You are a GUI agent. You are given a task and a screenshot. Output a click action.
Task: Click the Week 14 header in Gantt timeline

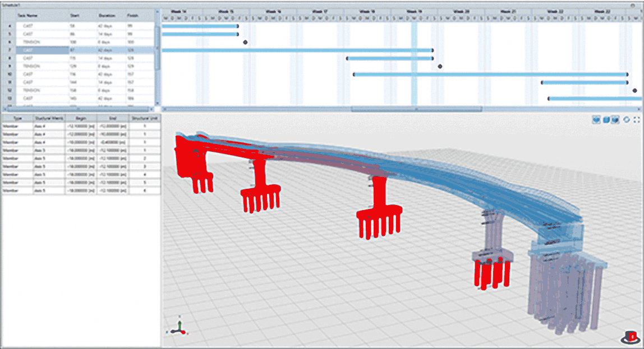pos(179,12)
